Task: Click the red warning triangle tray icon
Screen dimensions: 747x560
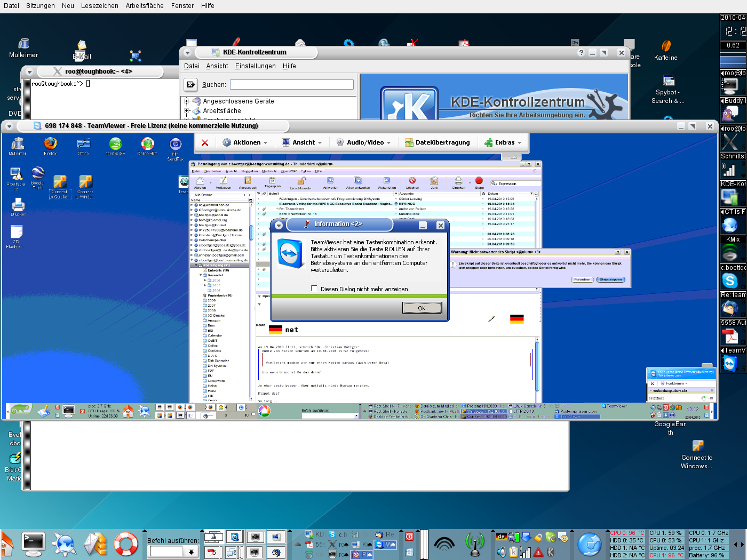Action: coord(538,552)
